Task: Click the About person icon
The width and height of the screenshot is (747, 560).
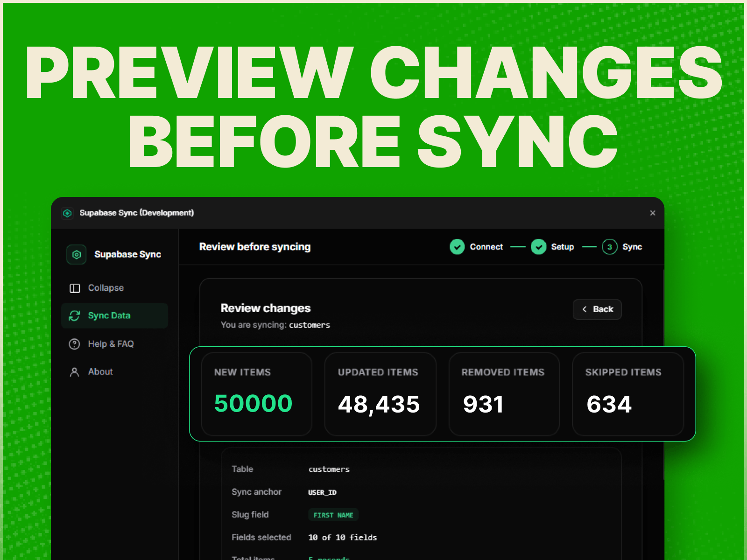Action: coord(74,372)
